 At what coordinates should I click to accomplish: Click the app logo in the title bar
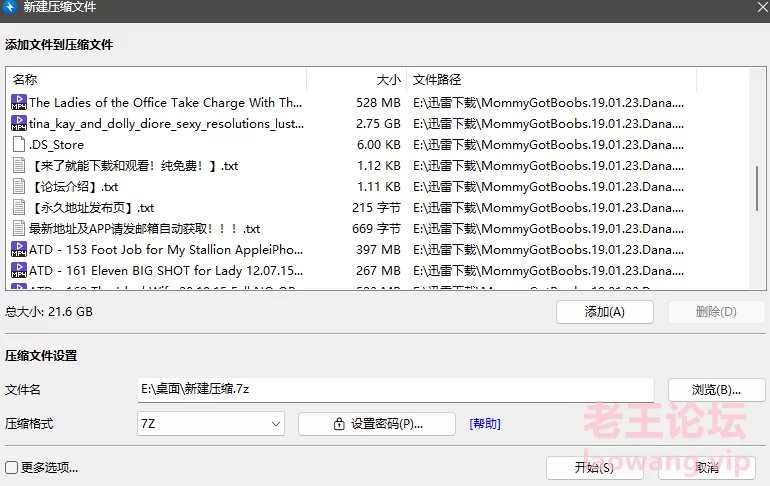(10, 7)
